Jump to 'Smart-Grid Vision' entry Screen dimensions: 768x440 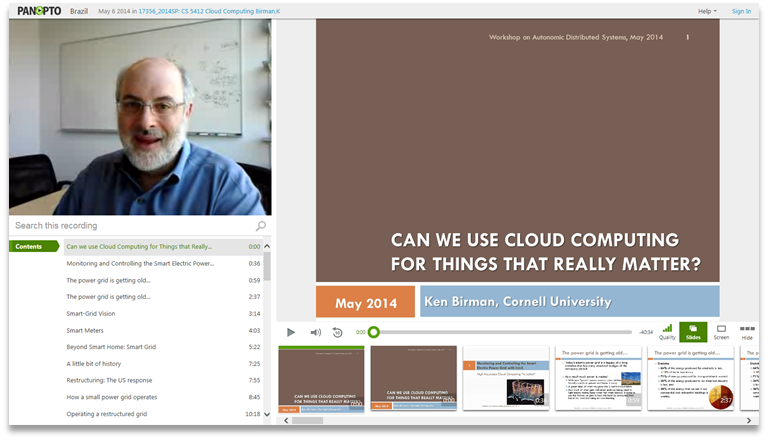point(164,314)
